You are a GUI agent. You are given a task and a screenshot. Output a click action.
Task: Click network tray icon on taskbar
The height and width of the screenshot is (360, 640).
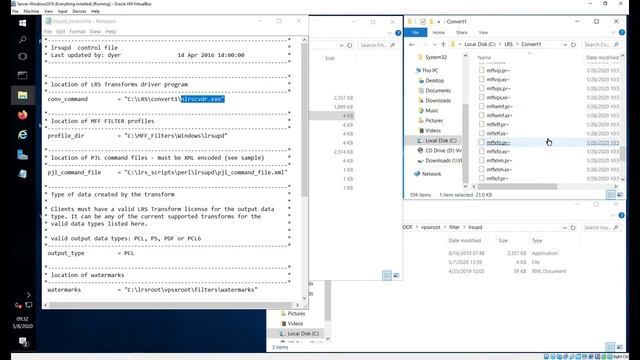29,305
